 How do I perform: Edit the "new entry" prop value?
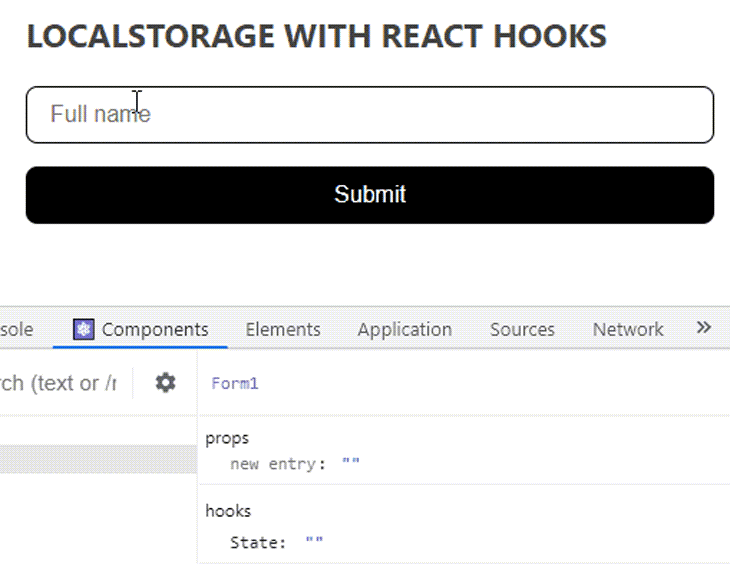pyautogui.click(x=350, y=464)
